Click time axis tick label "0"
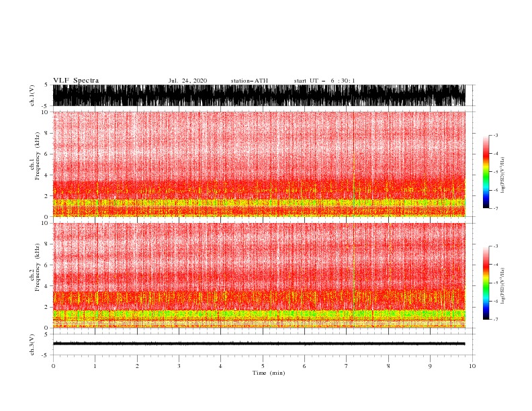 (53, 366)
